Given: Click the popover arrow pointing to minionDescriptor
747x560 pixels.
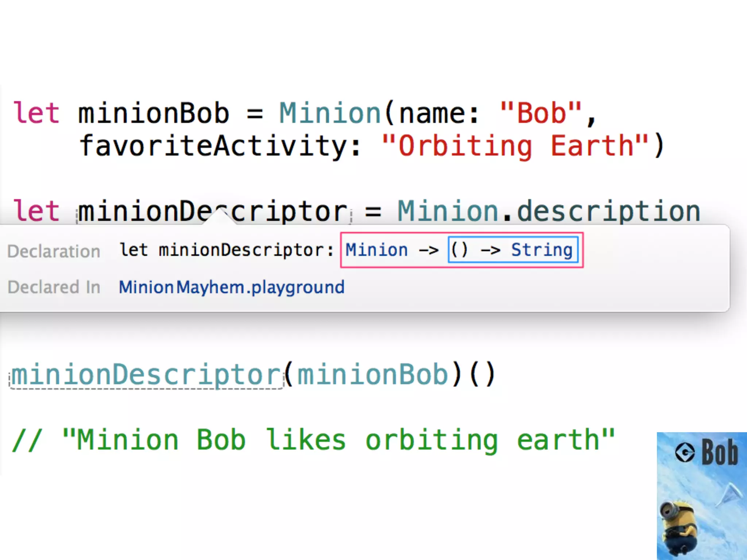Looking at the screenshot, I should [219, 217].
